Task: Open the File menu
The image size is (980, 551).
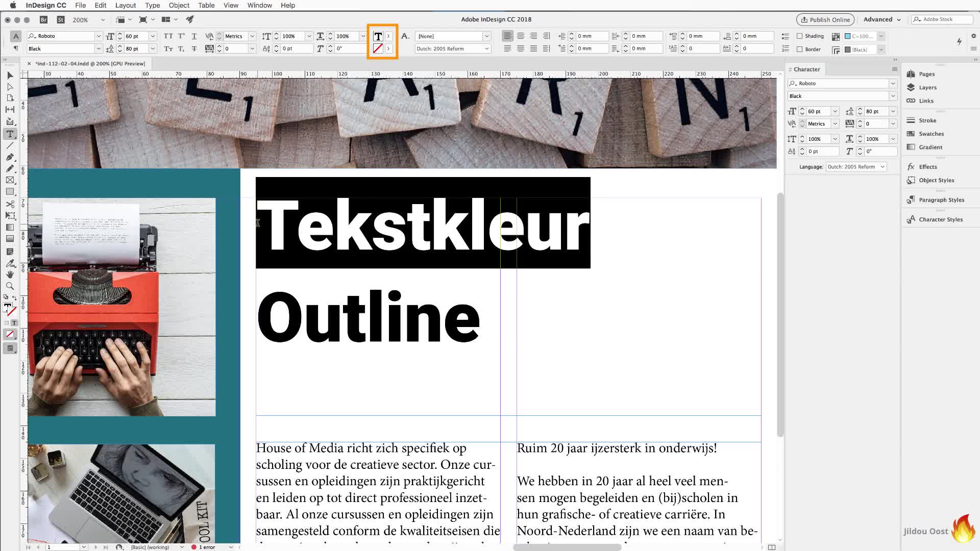Action: click(81, 5)
